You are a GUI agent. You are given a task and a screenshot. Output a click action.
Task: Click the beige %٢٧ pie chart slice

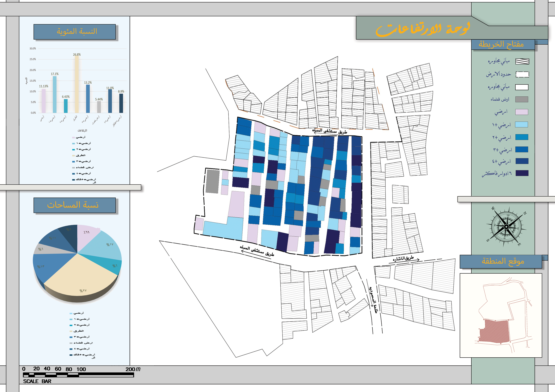80,275
